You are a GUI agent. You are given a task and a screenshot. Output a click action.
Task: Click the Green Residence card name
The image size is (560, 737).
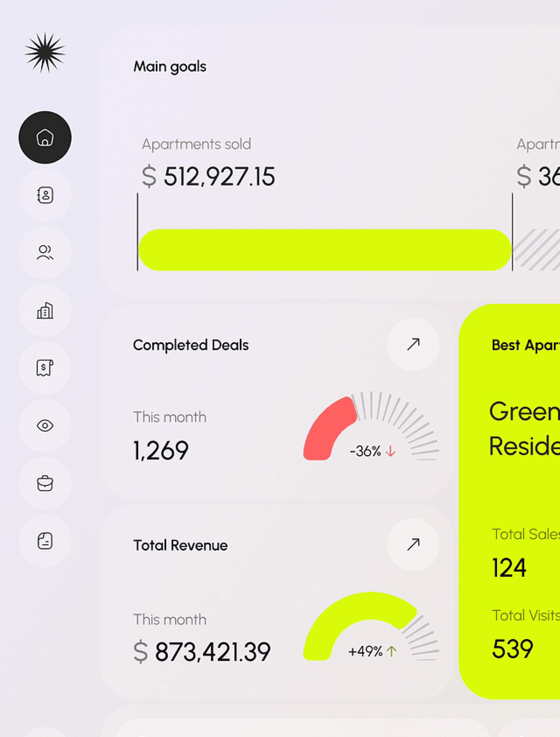pos(525,428)
